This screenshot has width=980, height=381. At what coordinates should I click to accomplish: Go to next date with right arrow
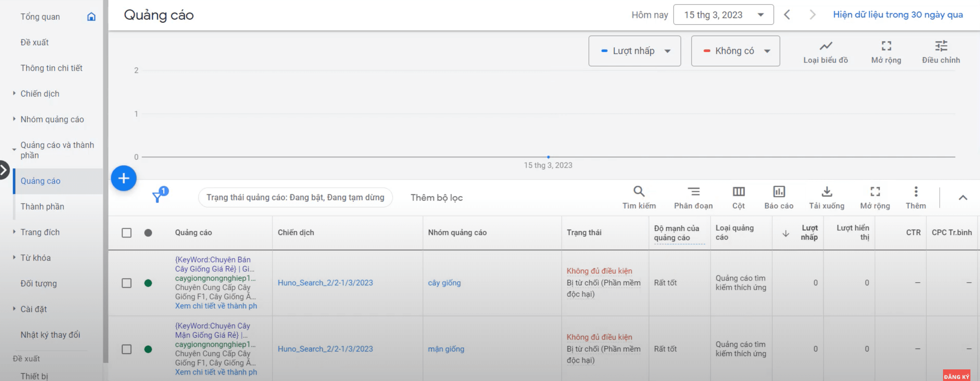pyautogui.click(x=812, y=15)
